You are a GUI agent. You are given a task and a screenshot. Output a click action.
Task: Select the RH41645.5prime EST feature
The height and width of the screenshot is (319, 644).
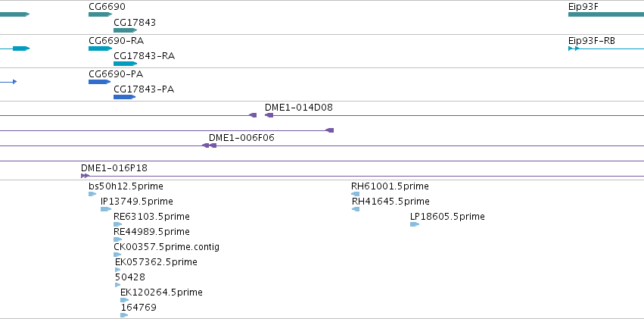356,209
